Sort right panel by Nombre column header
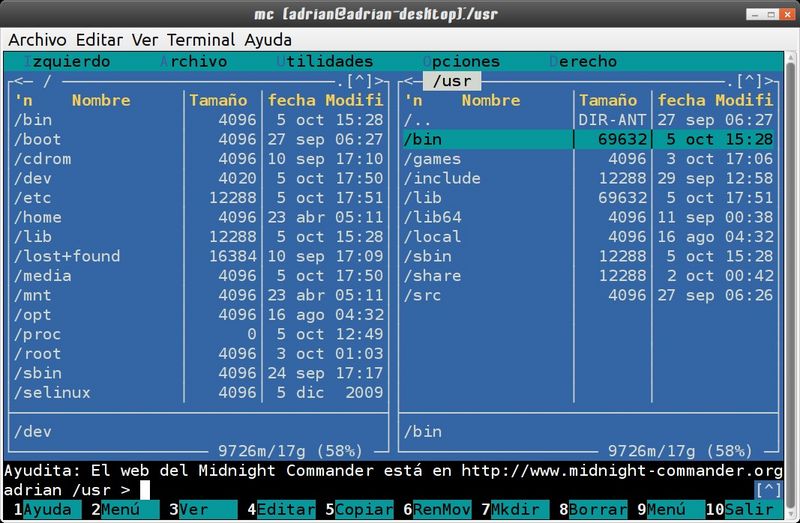Image resolution: width=800 pixels, height=523 pixels. coord(490,100)
